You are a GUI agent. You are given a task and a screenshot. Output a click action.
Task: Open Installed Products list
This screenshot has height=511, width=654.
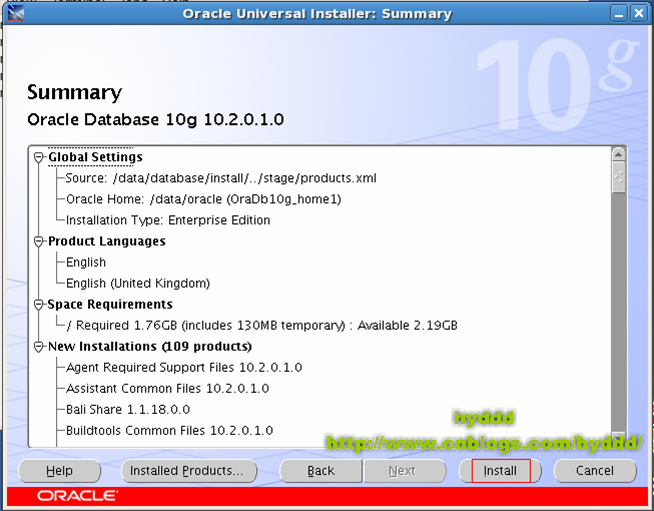pos(189,471)
